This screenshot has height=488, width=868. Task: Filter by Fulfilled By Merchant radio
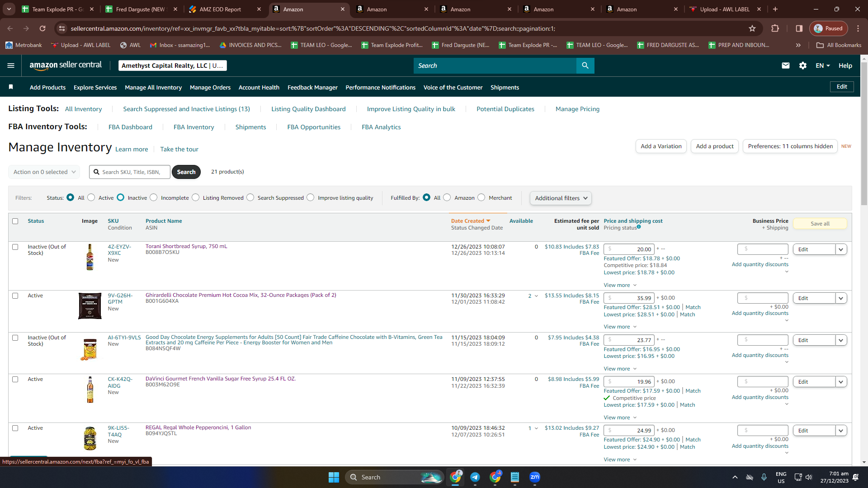(481, 197)
